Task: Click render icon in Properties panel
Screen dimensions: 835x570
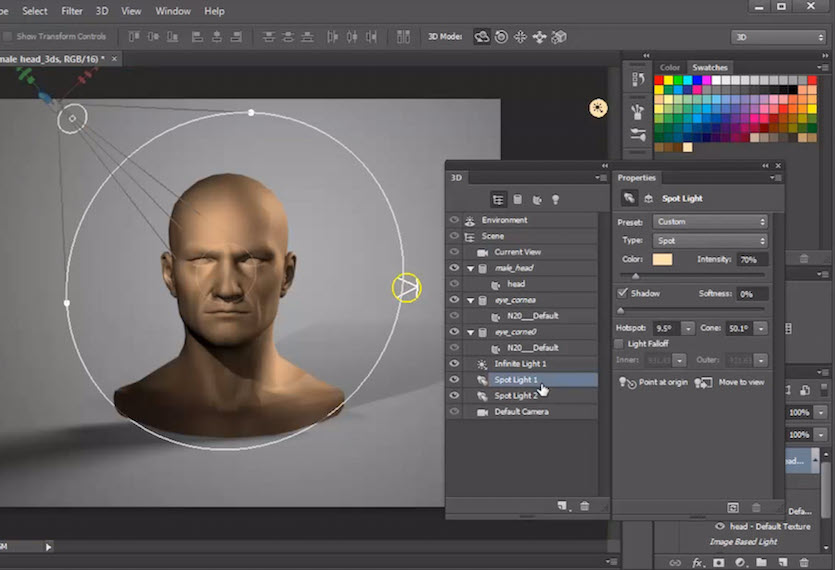Action: pos(733,508)
